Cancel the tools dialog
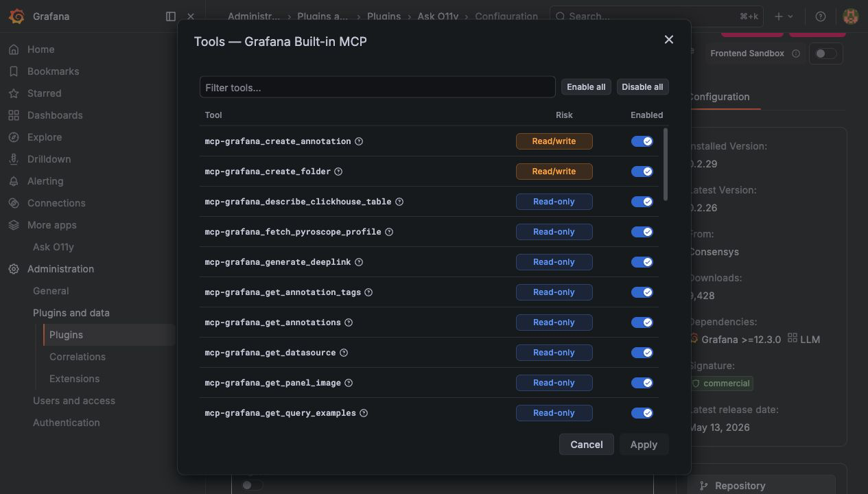868x494 pixels. pos(587,445)
